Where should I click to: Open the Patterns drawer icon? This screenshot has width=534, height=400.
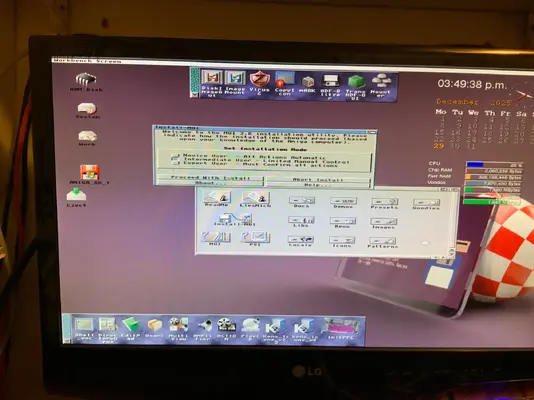tap(382, 242)
